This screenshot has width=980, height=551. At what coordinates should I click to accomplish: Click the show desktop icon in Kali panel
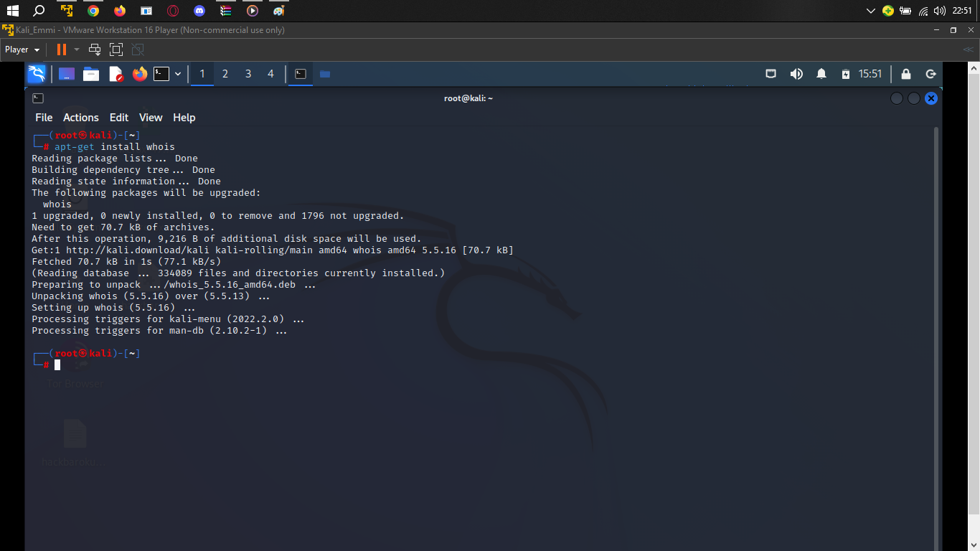click(67, 74)
